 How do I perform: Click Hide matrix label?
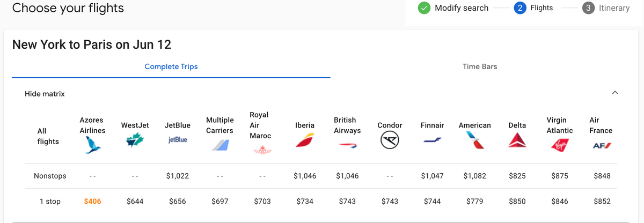[45, 94]
